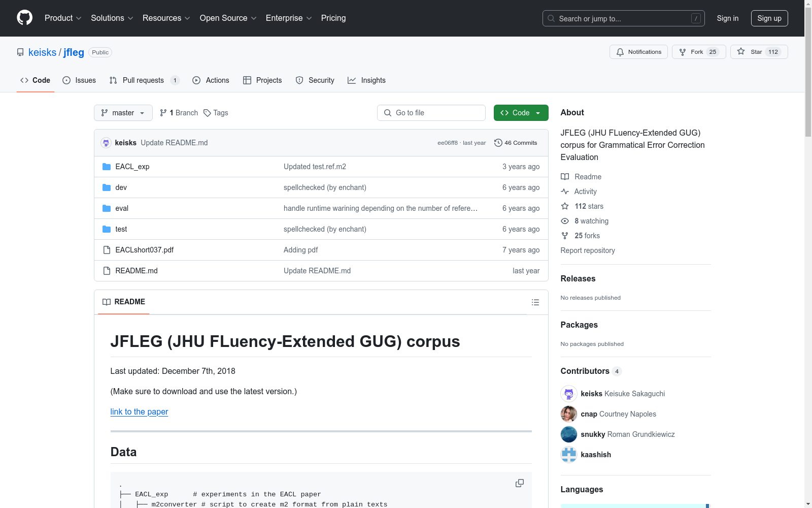
Task: Focus the Search or jump to field
Action: pos(623,18)
